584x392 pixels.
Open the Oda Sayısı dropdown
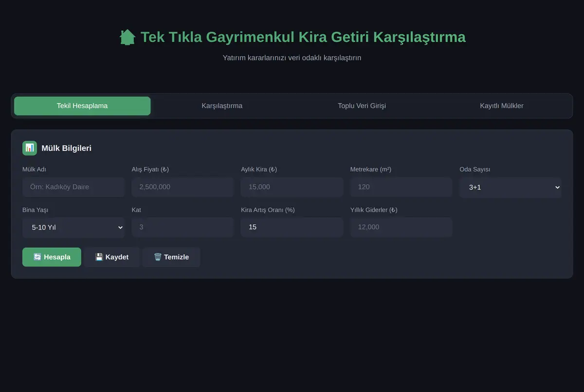[511, 187]
